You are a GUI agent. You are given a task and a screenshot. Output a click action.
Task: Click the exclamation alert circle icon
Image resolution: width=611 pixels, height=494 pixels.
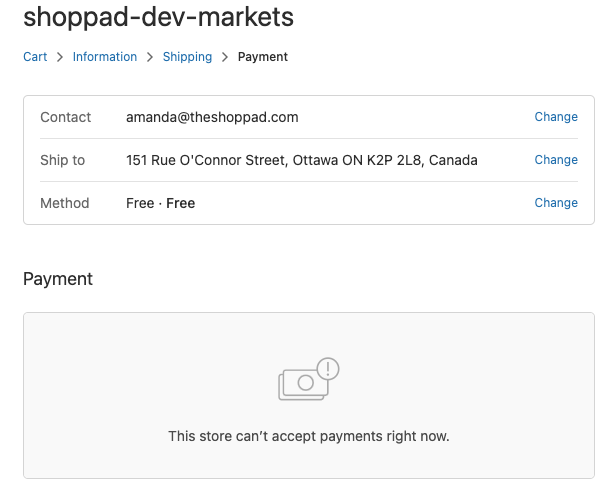click(x=328, y=369)
